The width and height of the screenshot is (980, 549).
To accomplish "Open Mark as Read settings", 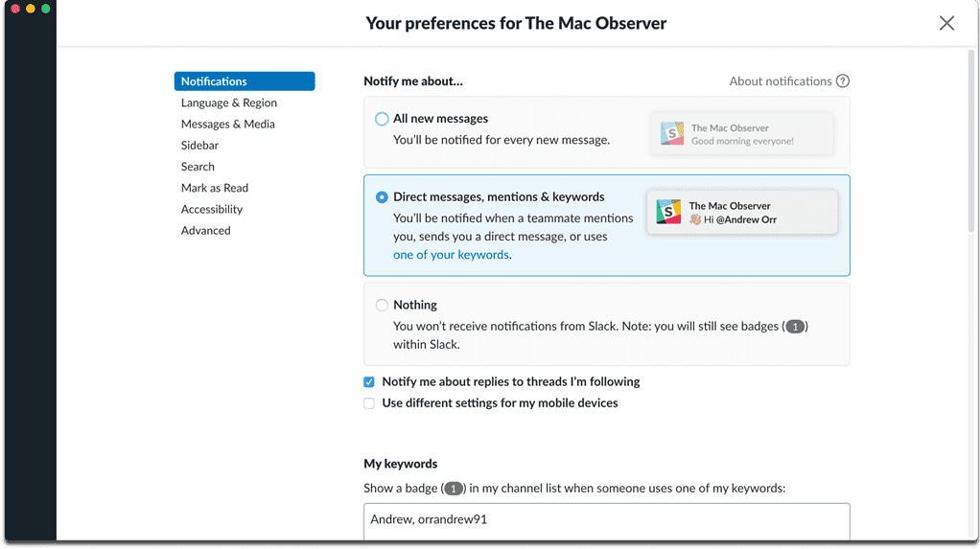I will pyautogui.click(x=215, y=188).
